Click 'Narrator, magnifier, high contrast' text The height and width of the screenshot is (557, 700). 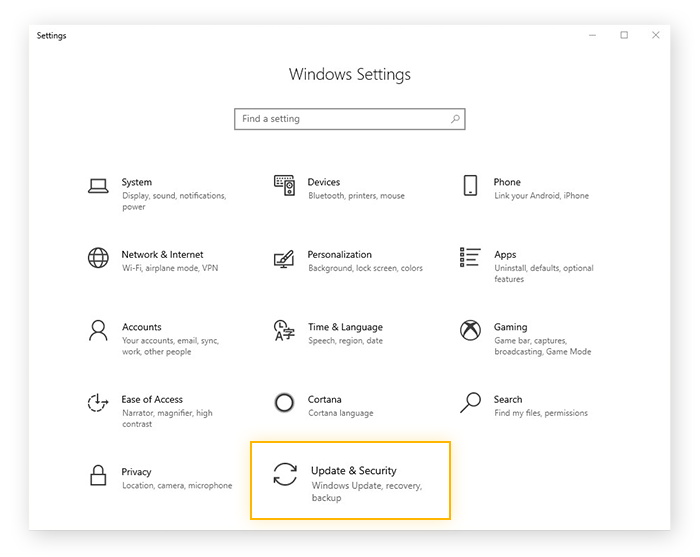167,419
